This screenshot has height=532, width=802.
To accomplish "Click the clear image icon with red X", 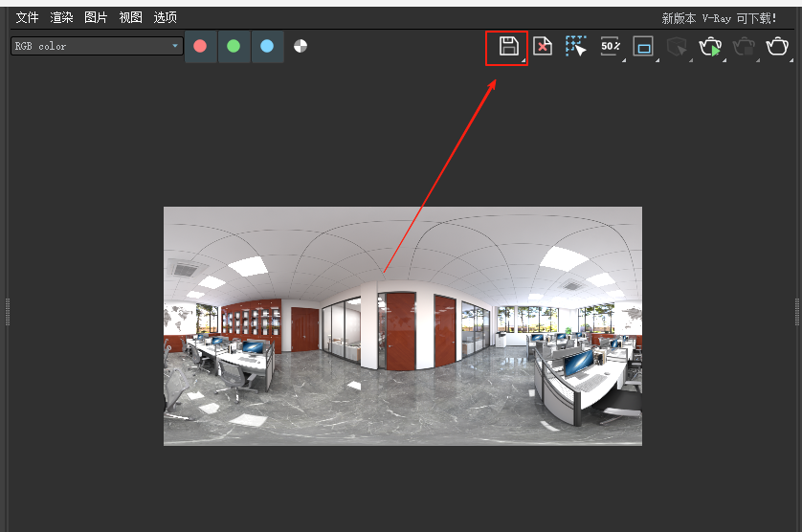I will click(x=543, y=47).
